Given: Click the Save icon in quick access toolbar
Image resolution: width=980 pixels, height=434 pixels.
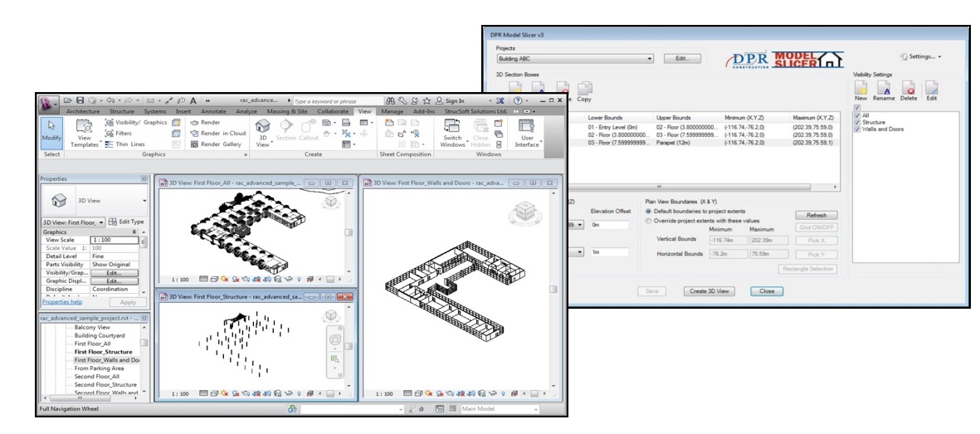Looking at the screenshot, I should click(80, 100).
